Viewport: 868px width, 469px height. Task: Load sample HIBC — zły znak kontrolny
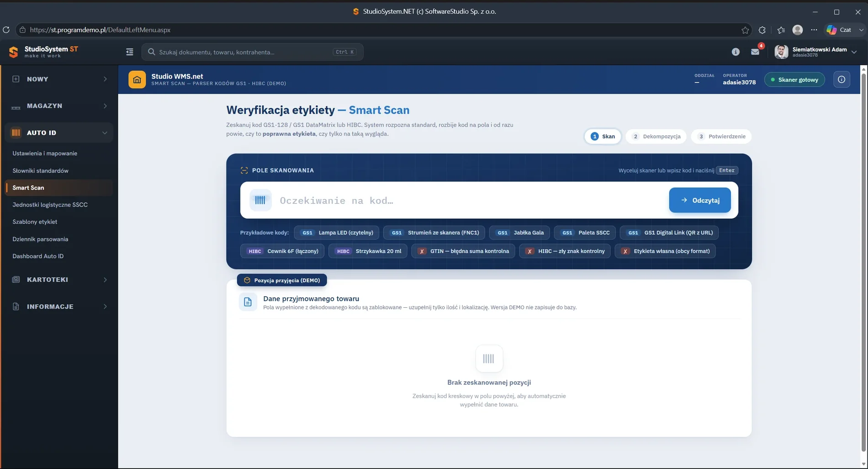tap(565, 251)
